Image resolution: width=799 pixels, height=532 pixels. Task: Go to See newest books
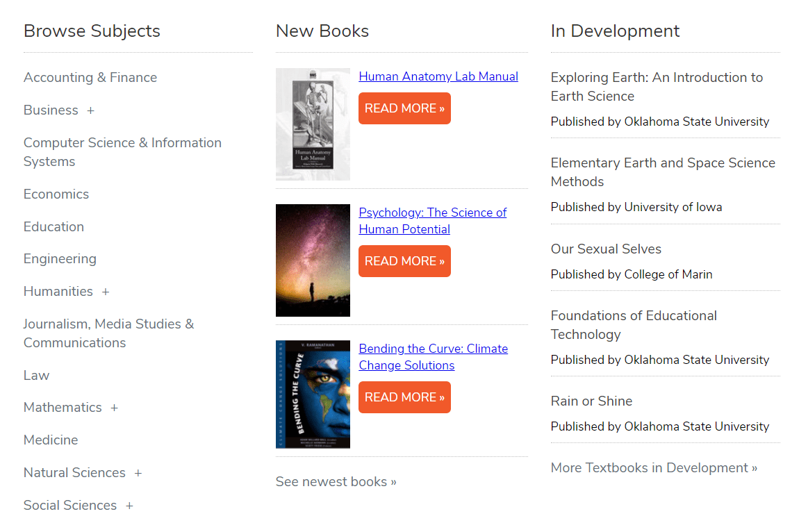336,481
